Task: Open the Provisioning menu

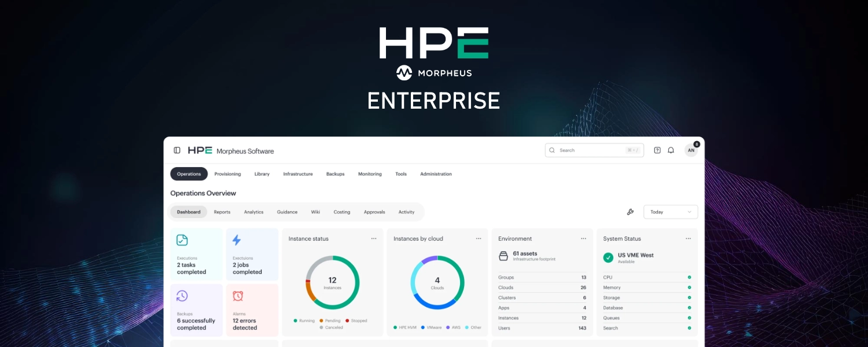Action: pyautogui.click(x=227, y=174)
